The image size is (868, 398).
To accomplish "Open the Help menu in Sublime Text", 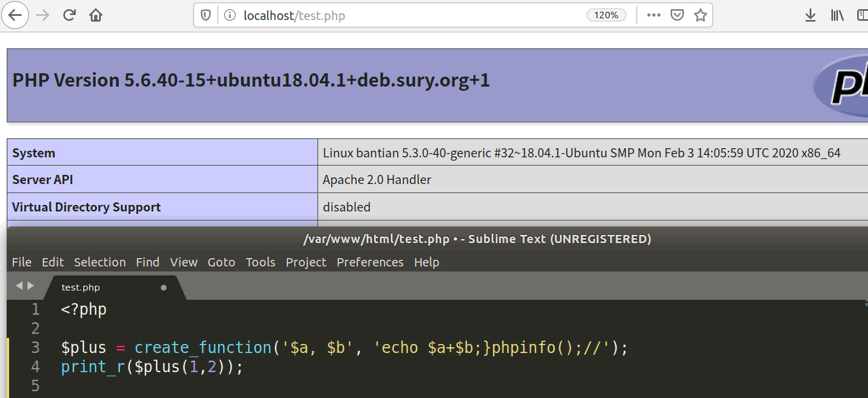I will (x=427, y=262).
